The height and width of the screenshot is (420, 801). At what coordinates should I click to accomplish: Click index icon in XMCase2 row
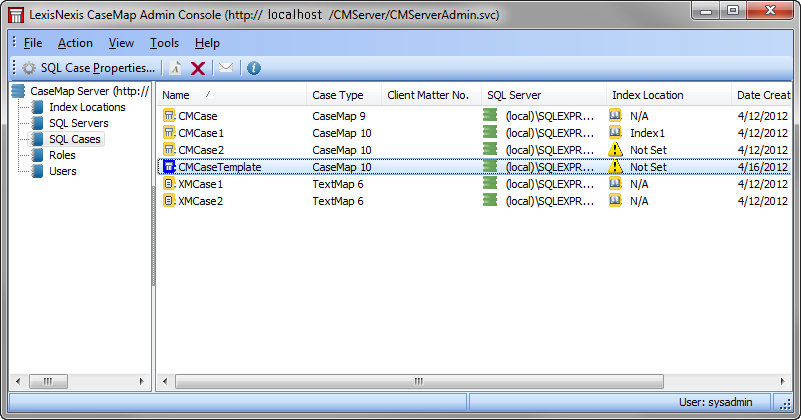point(616,200)
